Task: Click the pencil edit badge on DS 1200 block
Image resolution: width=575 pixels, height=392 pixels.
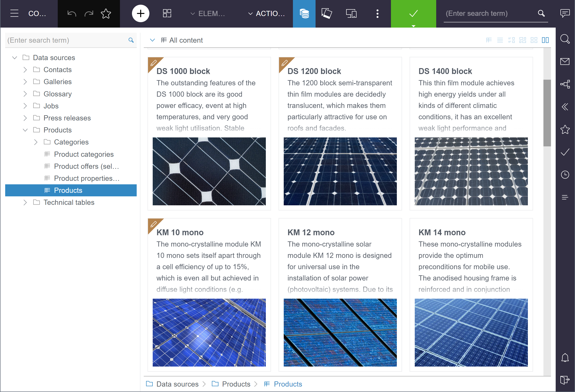Action: (285, 63)
